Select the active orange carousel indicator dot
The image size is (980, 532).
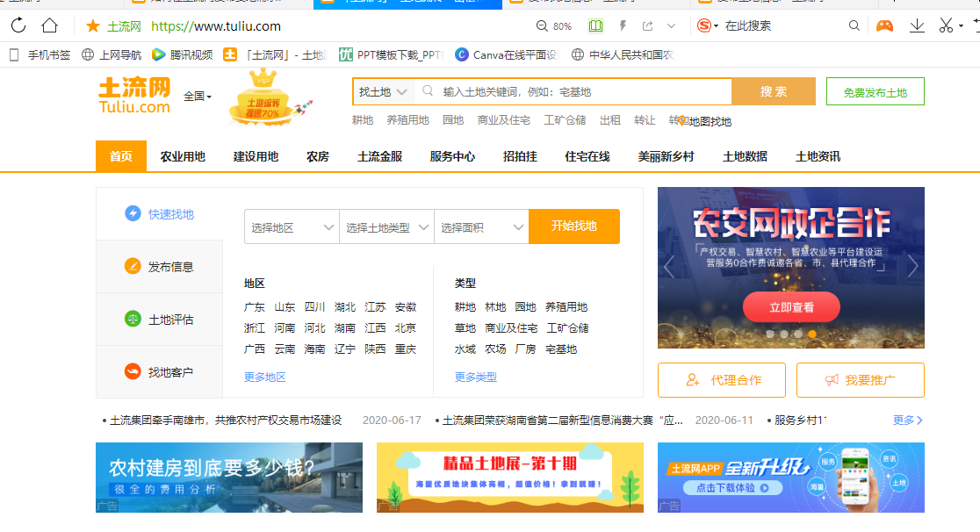coord(812,334)
